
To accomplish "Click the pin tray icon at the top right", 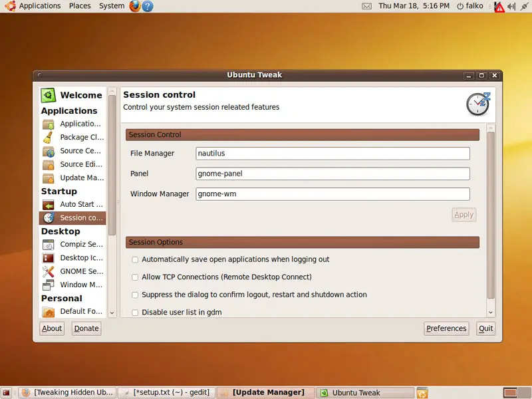I will point(524,6).
